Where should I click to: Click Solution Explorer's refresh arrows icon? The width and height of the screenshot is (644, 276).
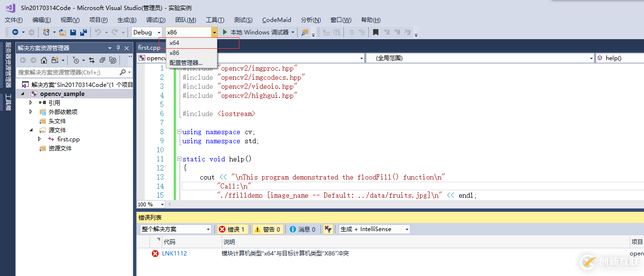(91, 60)
